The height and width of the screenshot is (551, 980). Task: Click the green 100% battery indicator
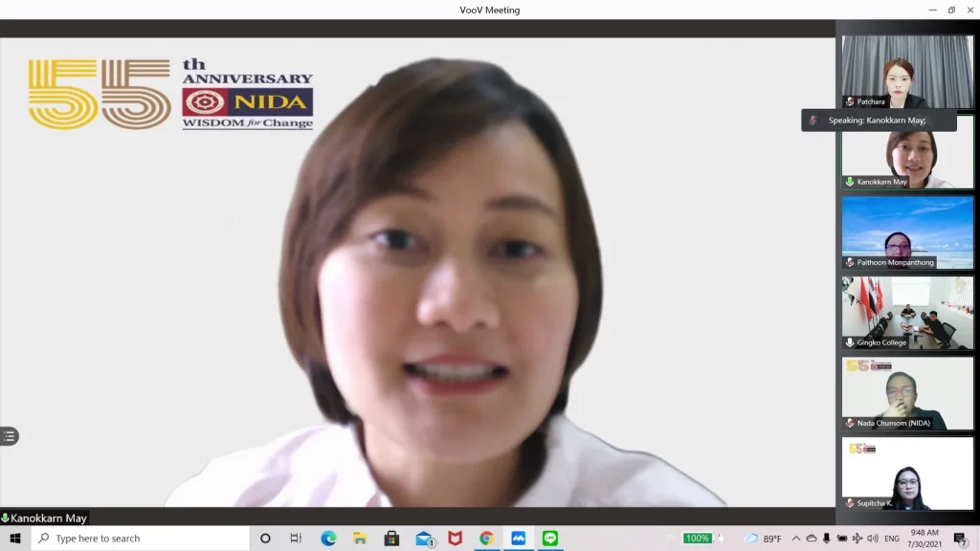pyautogui.click(x=698, y=538)
